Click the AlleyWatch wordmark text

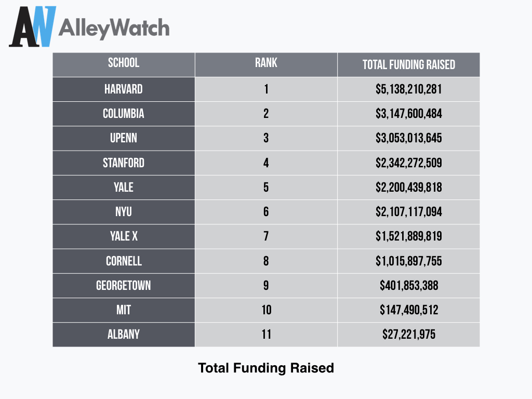[114, 28]
